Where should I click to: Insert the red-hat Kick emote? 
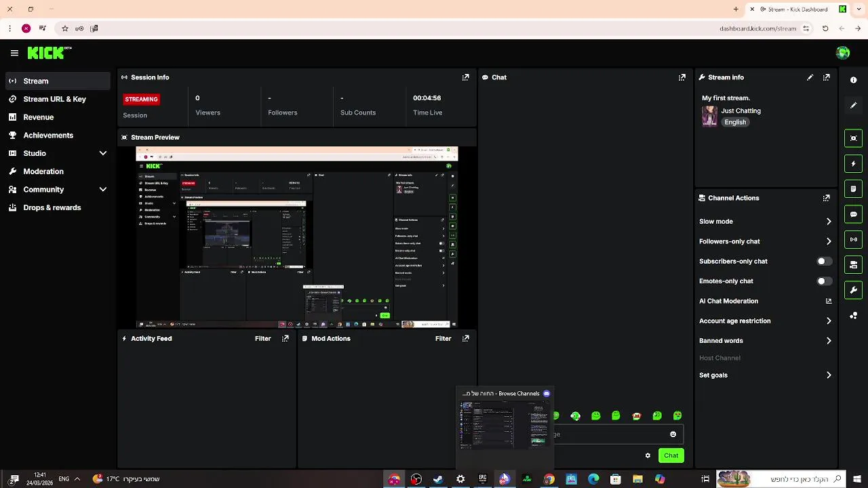(x=636, y=415)
